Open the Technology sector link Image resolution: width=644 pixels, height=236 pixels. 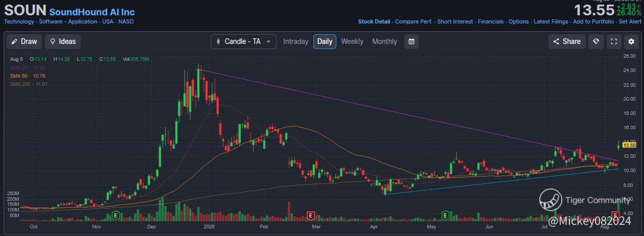(19, 21)
